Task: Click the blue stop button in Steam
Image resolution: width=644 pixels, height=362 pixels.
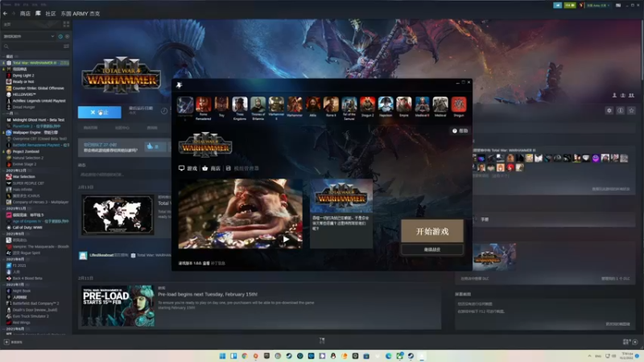Action: pyautogui.click(x=99, y=112)
